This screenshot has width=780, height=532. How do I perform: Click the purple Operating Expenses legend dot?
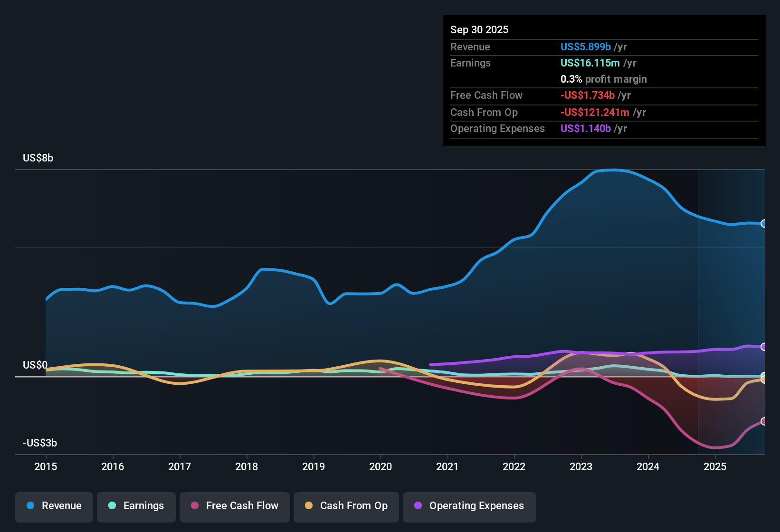(417, 506)
